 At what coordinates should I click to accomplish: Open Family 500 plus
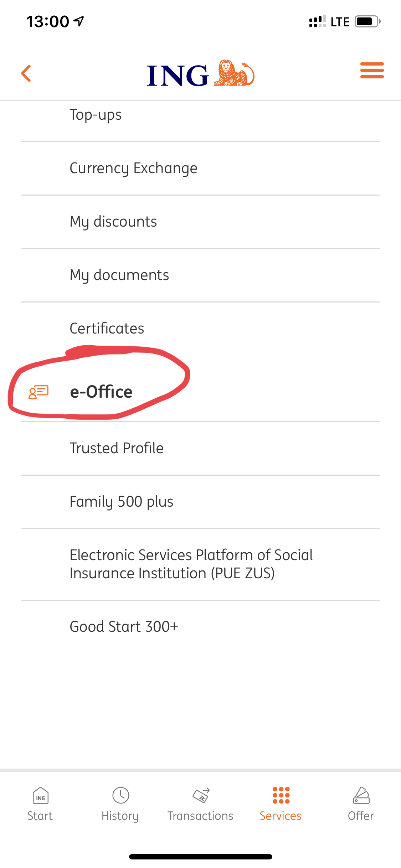(122, 502)
